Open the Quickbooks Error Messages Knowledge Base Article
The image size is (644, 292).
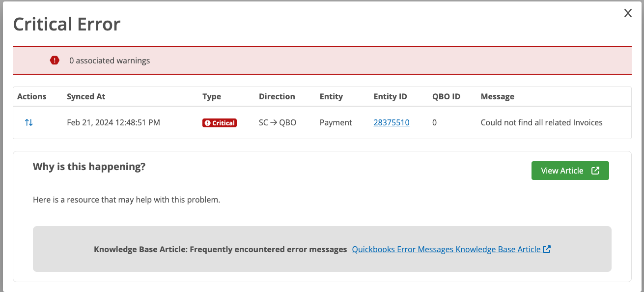(446, 249)
